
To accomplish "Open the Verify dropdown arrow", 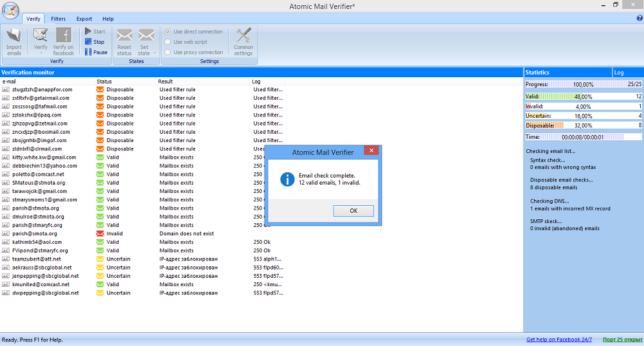I will click(41, 53).
